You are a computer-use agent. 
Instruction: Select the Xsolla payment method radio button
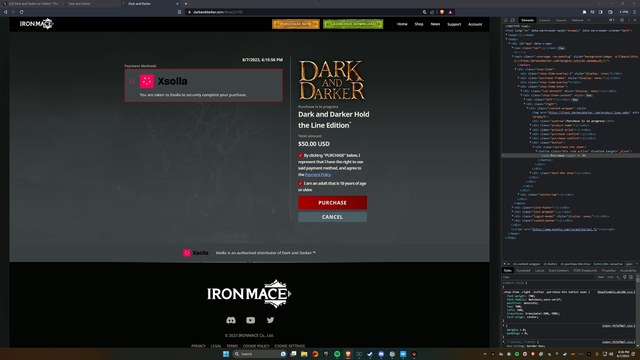132,81
